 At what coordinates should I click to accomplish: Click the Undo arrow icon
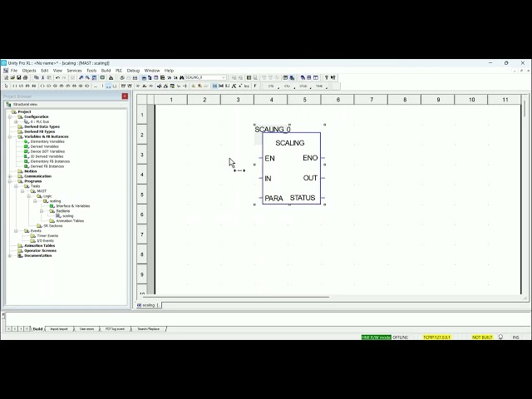(x=57, y=77)
